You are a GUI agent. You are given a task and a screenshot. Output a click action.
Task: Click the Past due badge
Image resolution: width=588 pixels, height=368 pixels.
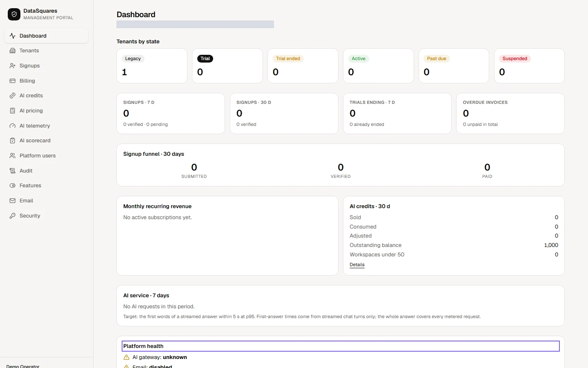coord(437,59)
